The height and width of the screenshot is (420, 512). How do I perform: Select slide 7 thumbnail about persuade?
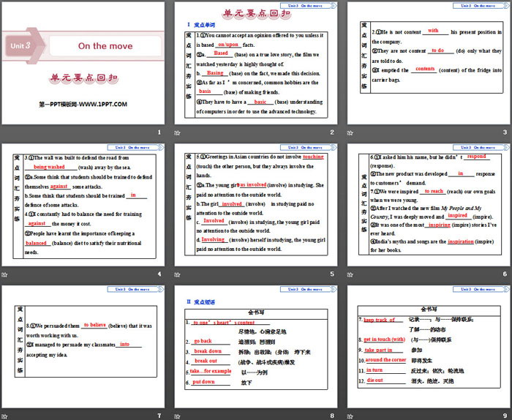coord(83,347)
